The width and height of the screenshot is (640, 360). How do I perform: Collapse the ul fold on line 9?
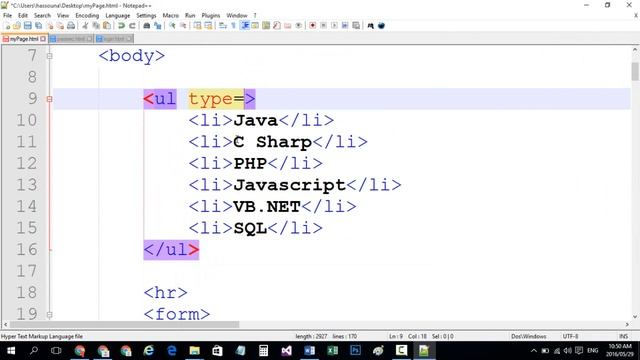[49, 99]
